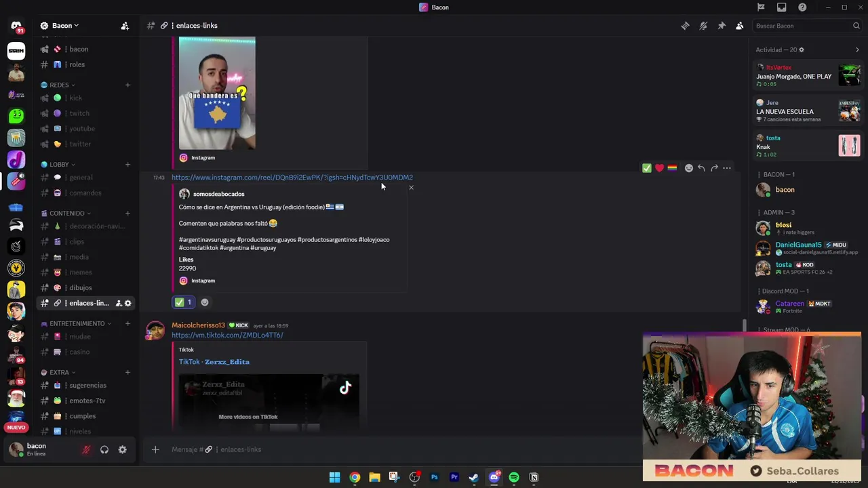Screen dimensions: 868x488
Task: Open the memes channel
Action: (x=85, y=272)
